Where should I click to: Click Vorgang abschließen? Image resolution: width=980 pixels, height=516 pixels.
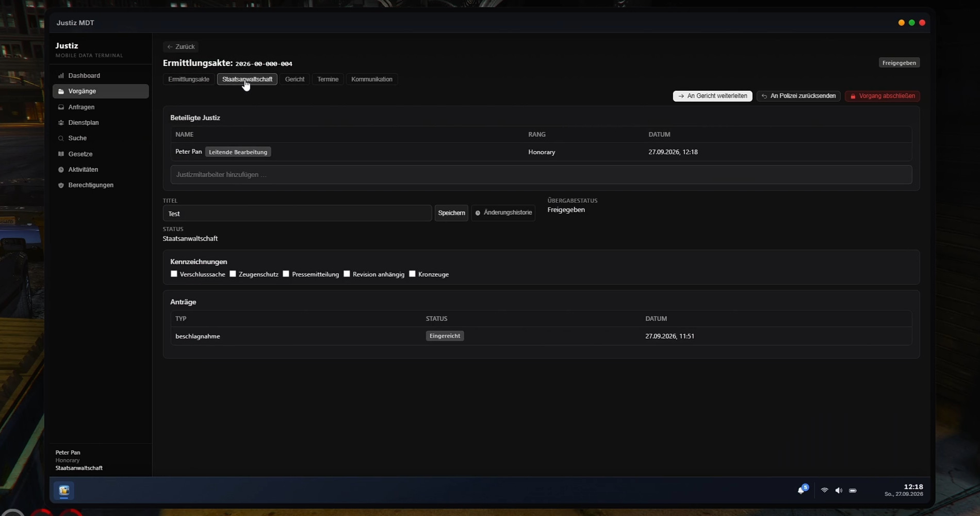tap(882, 96)
